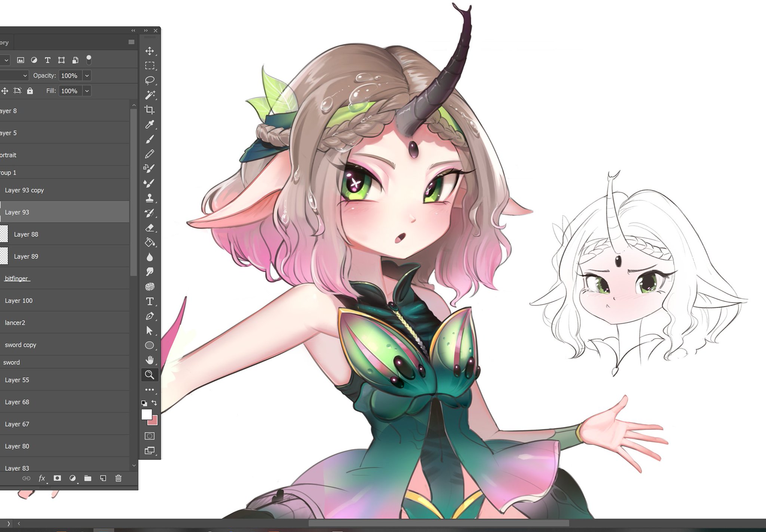Select the Zoom tool
This screenshot has height=532, width=766.
150,375
